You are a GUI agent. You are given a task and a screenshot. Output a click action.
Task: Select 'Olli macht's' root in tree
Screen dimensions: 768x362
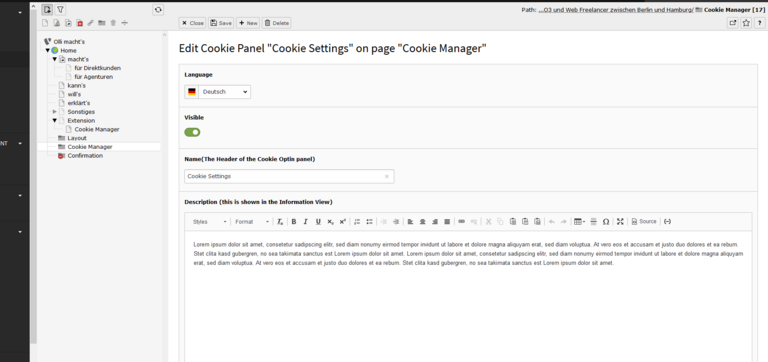coord(69,42)
